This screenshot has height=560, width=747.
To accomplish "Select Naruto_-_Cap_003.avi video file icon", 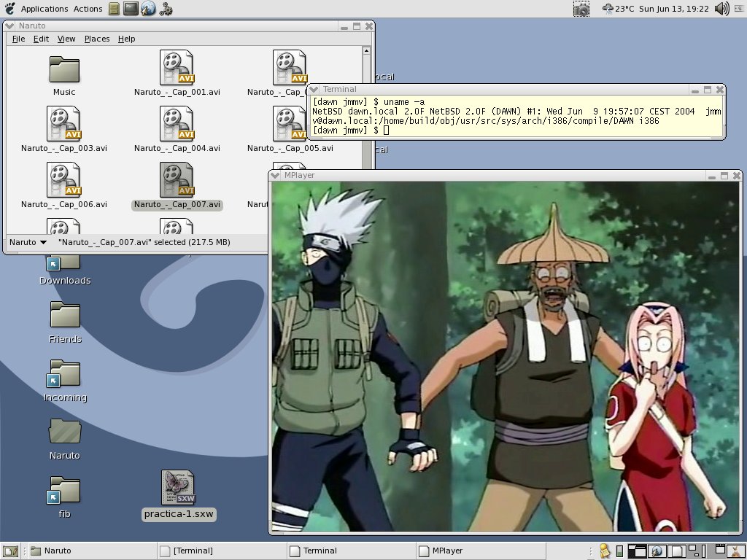I will (64, 124).
